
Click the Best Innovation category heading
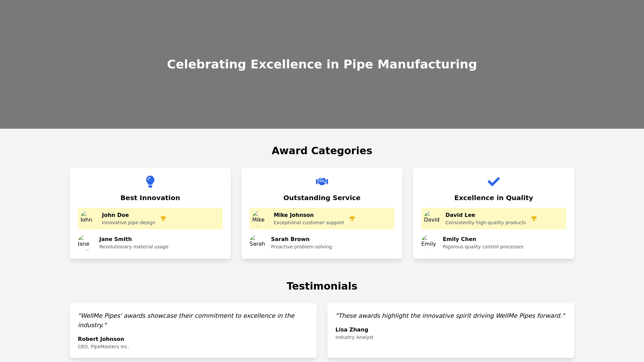[150, 198]
